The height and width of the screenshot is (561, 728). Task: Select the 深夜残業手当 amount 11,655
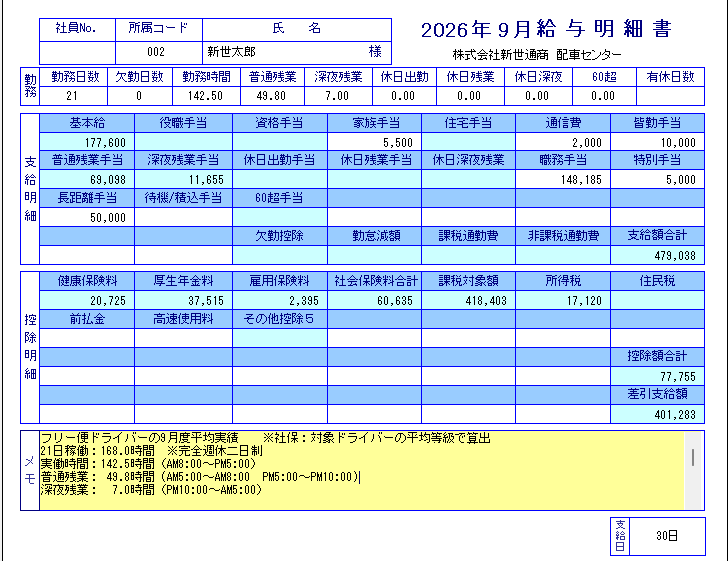coord(183,179)
